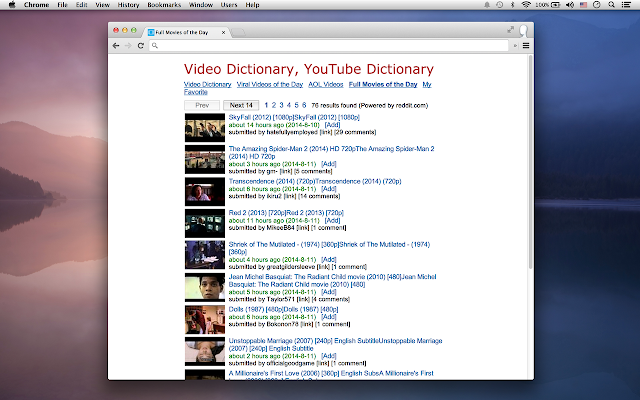This screenshot has width=640, height=400.
Task: Open the Chrome menu in the menu bar
Action: tap(36, 5)
